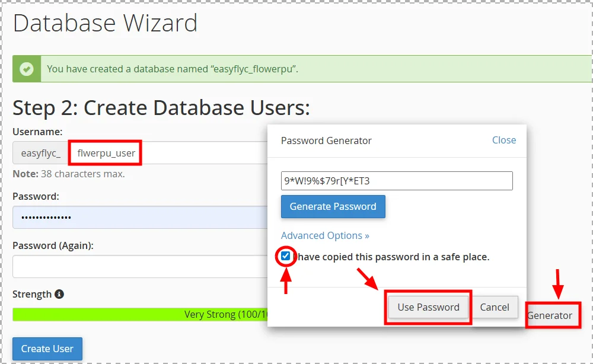Click the green checkmark success icon
Viewport: 593px width, 364px height.
(26, 69)
